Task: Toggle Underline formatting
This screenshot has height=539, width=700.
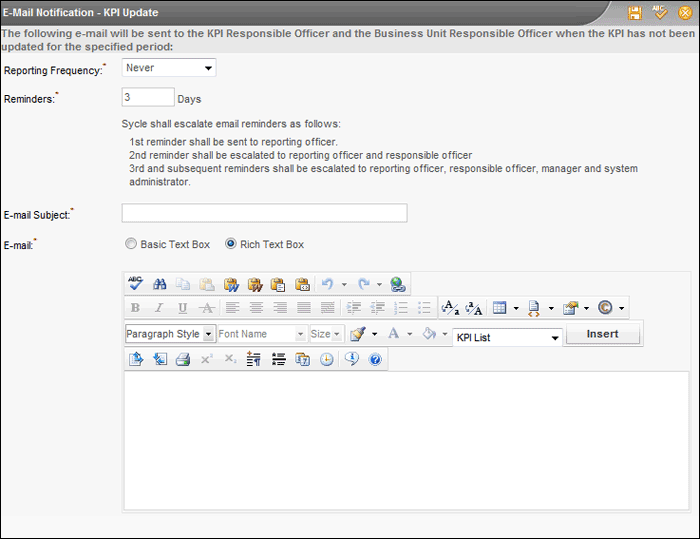Action: point(183,308)
